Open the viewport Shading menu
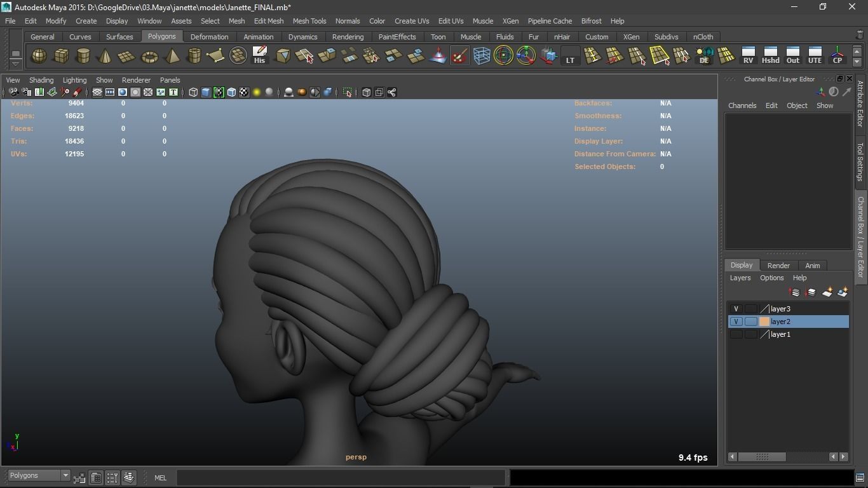 tap(41, 80)
